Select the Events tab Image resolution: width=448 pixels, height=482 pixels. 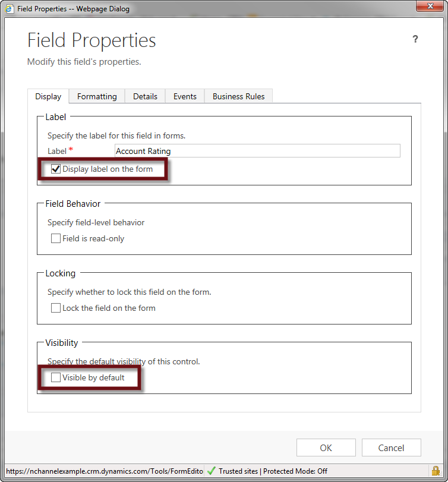[x=185, y=96]
